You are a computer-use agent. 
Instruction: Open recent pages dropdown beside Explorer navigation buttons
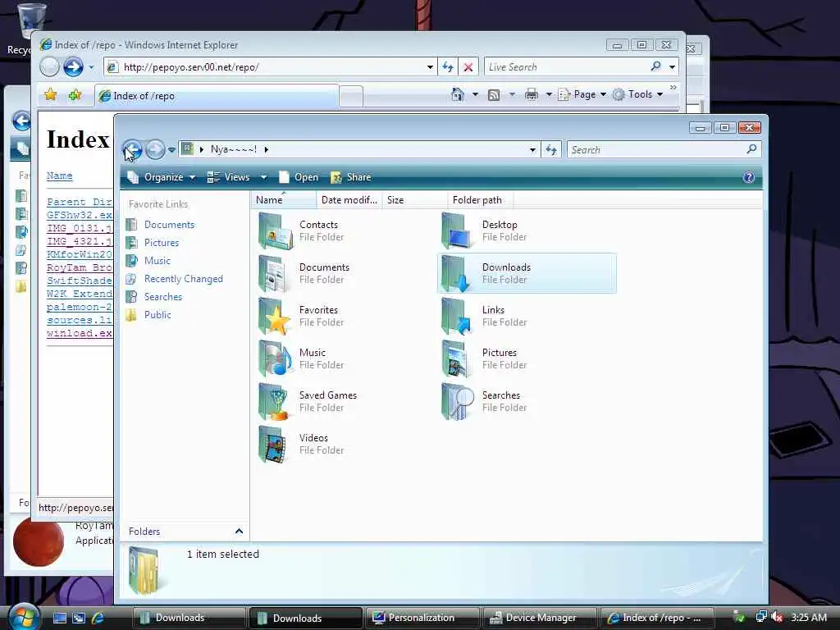pos(171,150)
